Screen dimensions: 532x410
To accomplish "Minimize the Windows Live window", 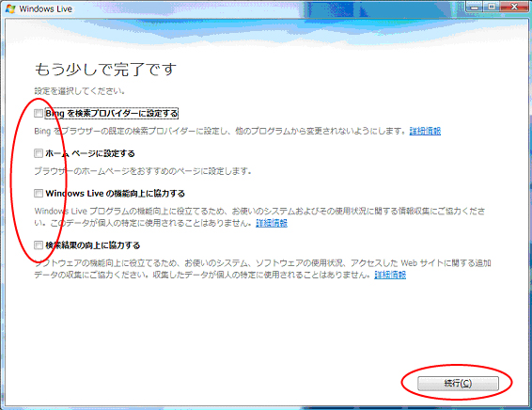I will (475, 7).
